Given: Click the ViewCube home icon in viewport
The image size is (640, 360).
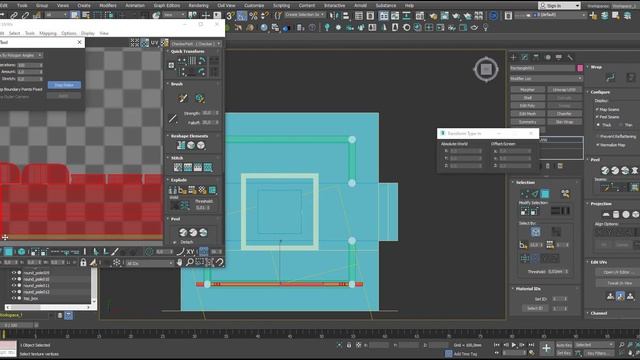Looking at the screenshot, I should pos(486,69).
